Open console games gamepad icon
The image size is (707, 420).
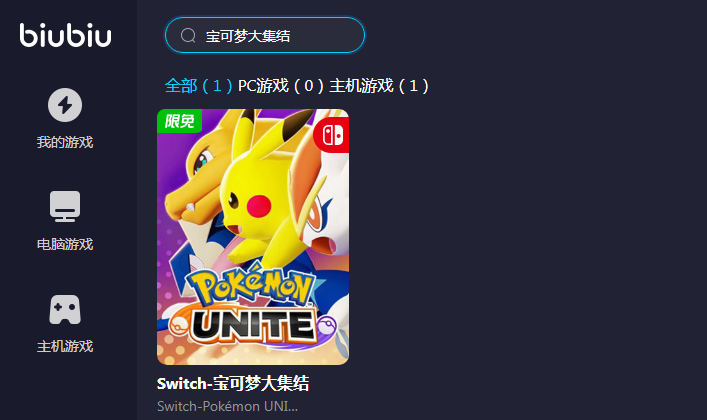pyautogui.click(x=65, y=309)
